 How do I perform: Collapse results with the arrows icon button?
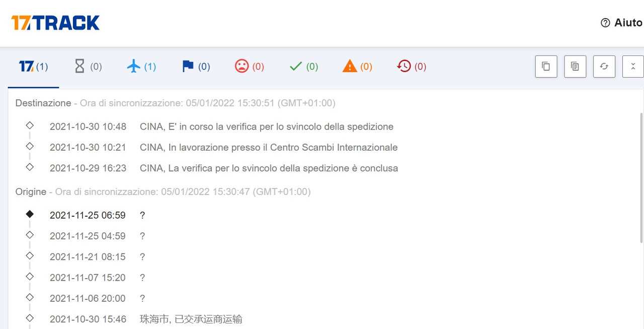tap(633, 67)
